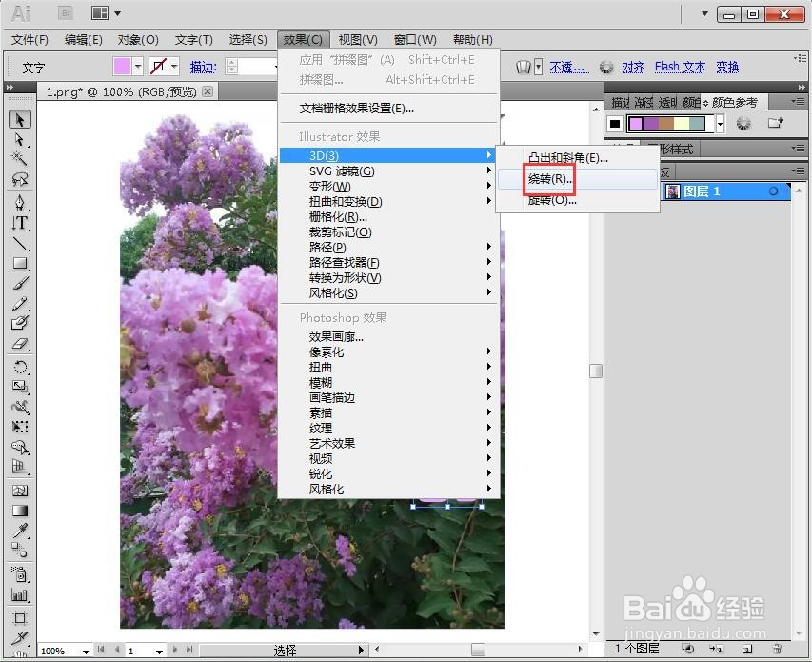Click the 图层 1 layer thumbnail
The width and height of the screenshot is (812, 662).
tap(674, 191)
